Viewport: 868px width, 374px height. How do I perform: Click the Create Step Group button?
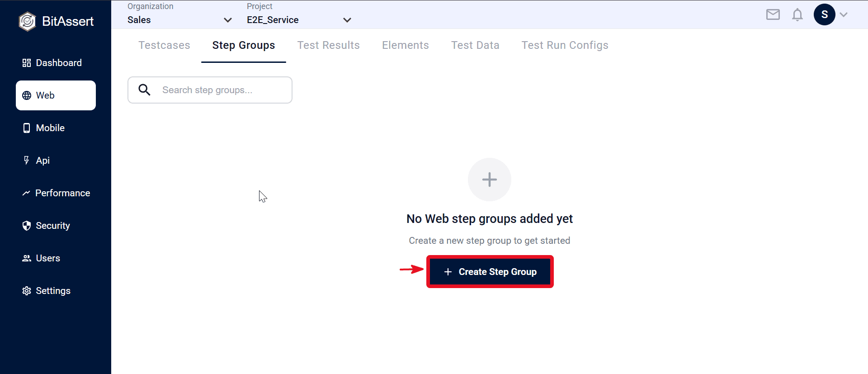point(490,272)
